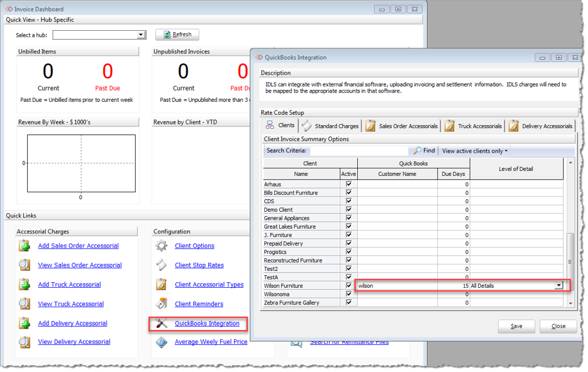Uncheck Active for CDS client
Viewport: 588px width, 372px height.
tap(349, 201)
